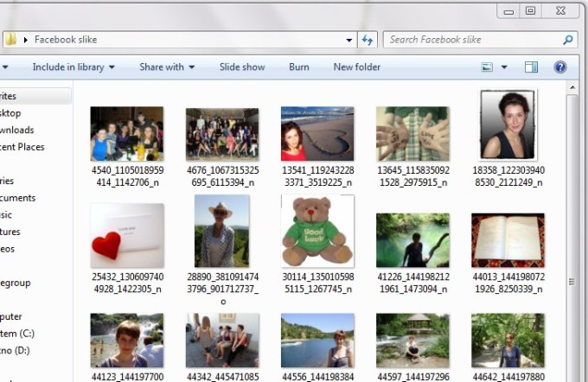The height and width of the screenshot is (382, 588).
Task: Select the red heart image thumbnail
Action: click(x=126, y=234)
